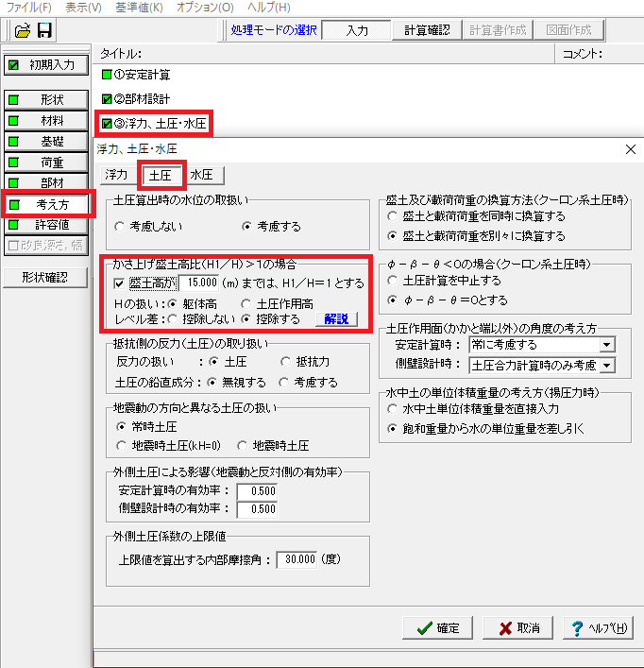Close the 浮力、土圧・水圧 dialog with X
Image resolution: width=644 pixels, height=668 pixels.
[x=631, y=149]
